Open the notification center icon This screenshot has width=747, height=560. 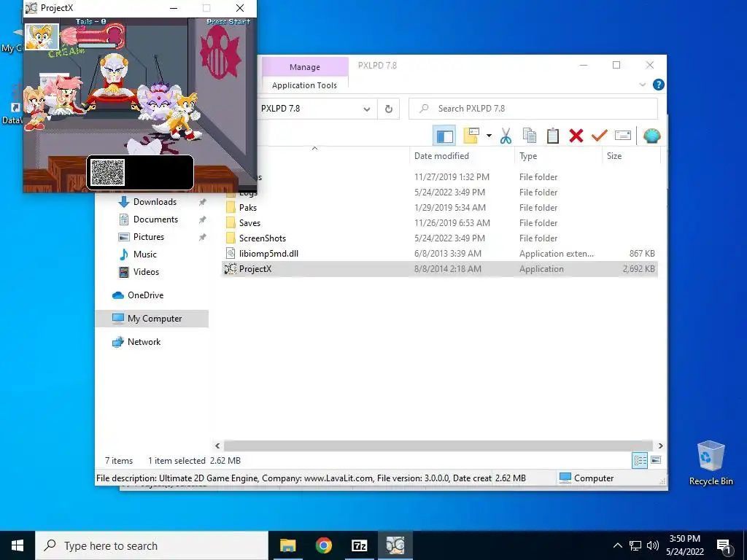click(x=724, y=546)
